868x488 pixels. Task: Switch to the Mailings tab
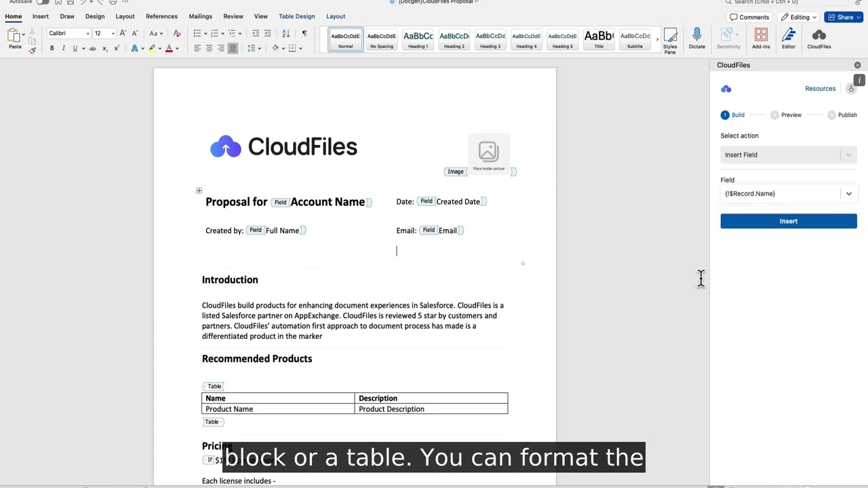(200, 16)
